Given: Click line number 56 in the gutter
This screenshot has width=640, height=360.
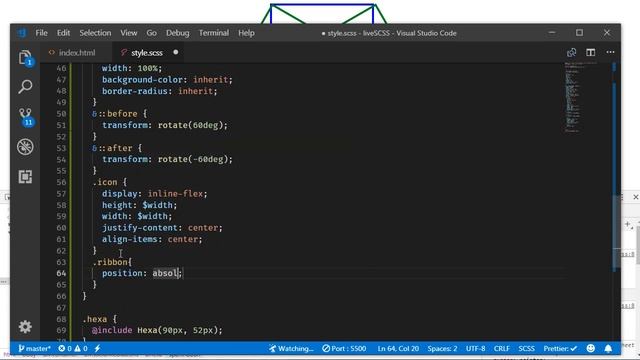Looking at the screenshot, I should pos(61,182).
